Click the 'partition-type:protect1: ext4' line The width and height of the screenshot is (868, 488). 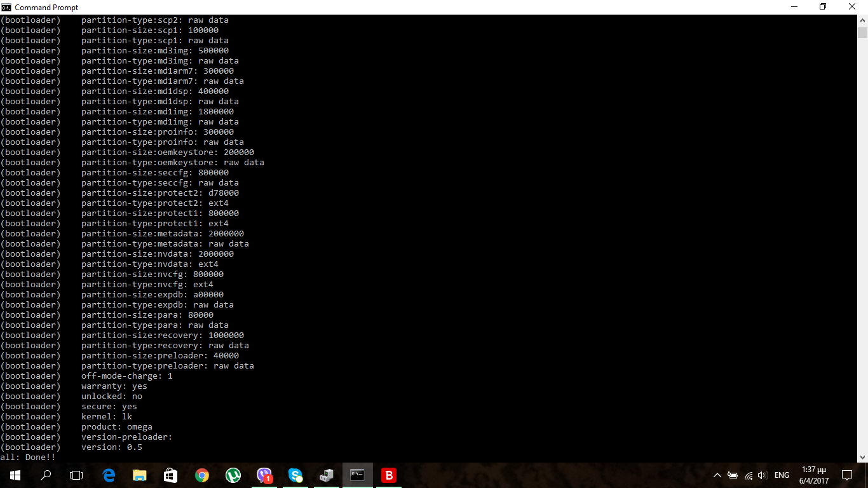(x=155, y=224)
